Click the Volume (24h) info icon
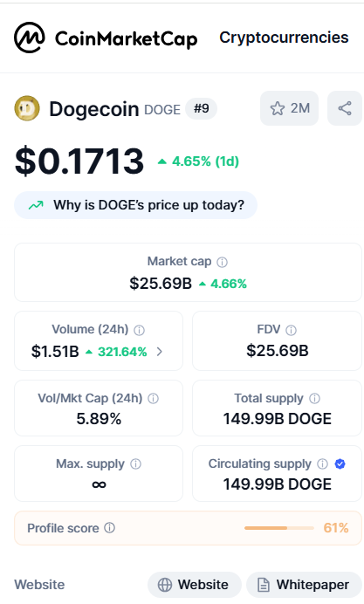The width and height of the screenshot is (364, 604). pos(139,330)
